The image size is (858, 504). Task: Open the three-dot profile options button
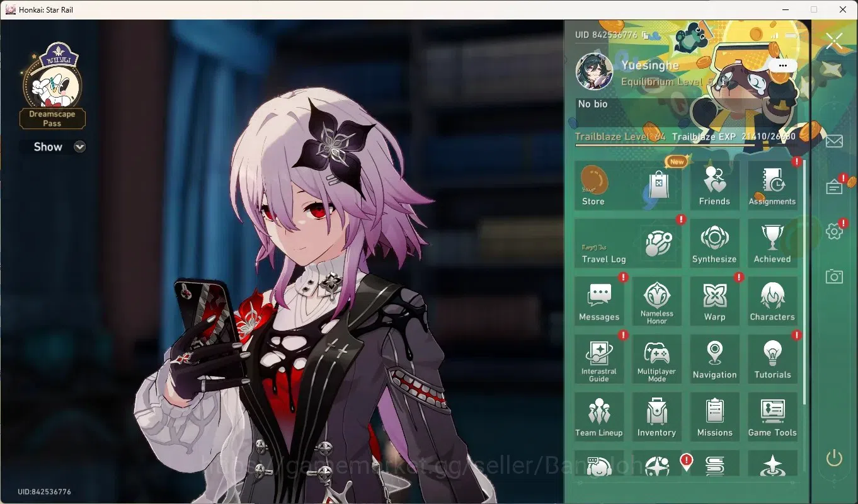click(782, 66)
